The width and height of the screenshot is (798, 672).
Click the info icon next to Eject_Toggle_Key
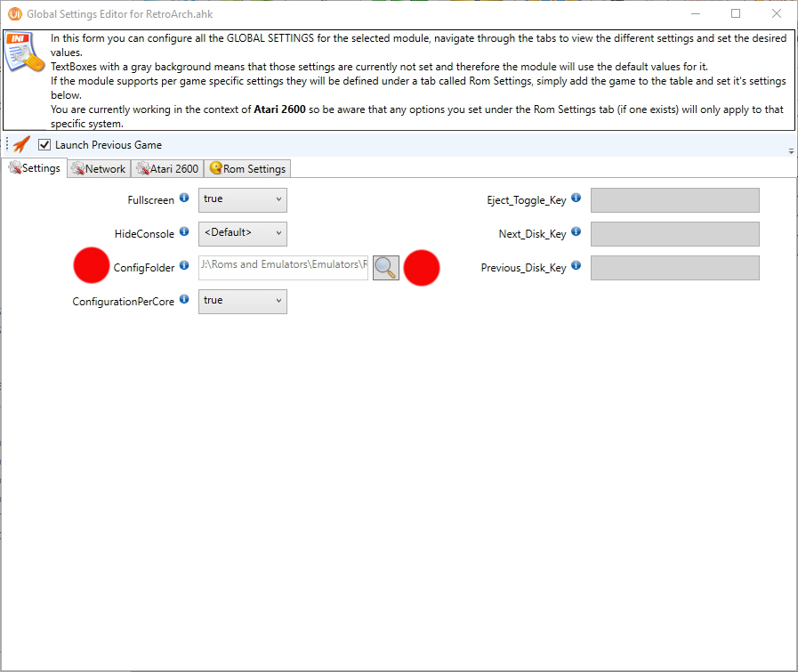[576, 198]
